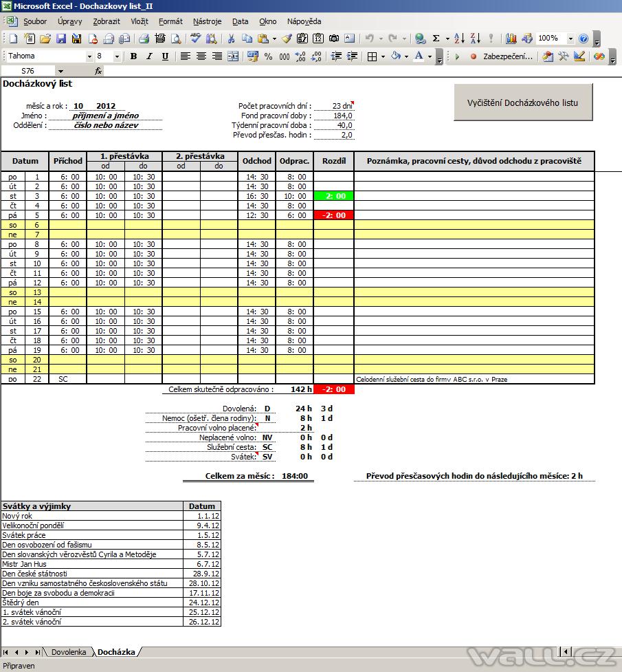Toggle bold formatting
This screenshot has width=622, height=672.
click(x=133, y=56)
